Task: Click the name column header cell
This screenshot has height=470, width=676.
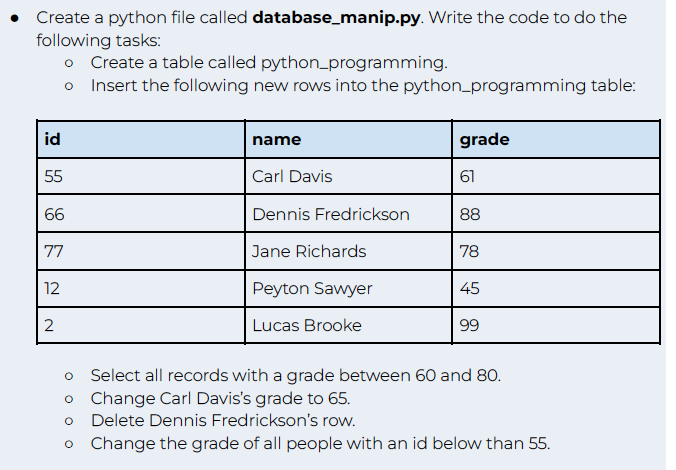Action: click(348, 139)
